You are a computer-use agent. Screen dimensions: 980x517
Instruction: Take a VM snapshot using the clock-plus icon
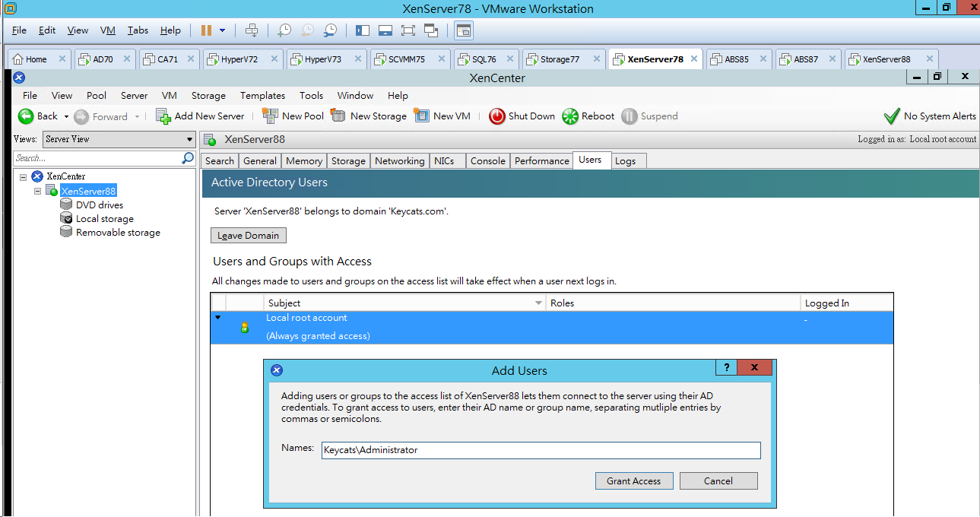[x=284, y=30]
